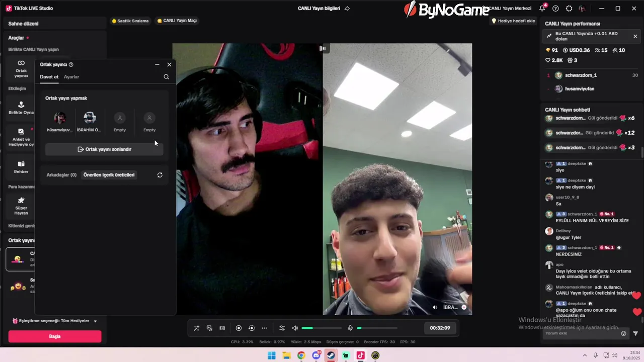Screen dimensions: 644x362
Task: Minimize the Ortak yayıncı panel
Action: (157, 64)
